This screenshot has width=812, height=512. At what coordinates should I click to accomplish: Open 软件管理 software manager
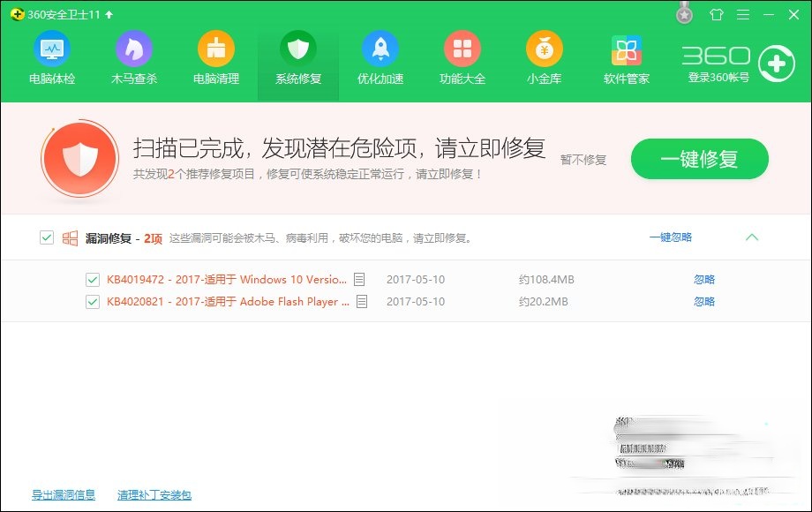point(626,57)
